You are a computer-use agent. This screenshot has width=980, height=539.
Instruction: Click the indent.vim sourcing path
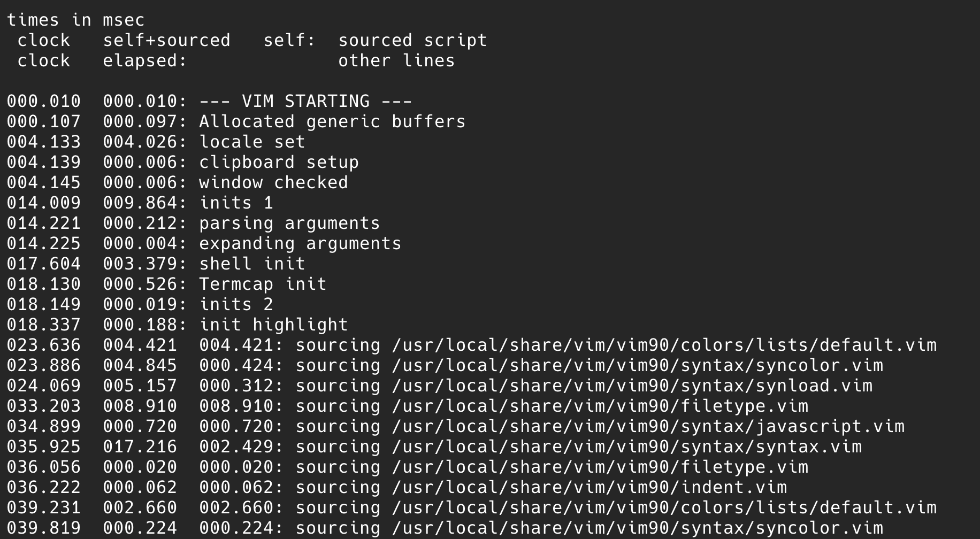589,487
